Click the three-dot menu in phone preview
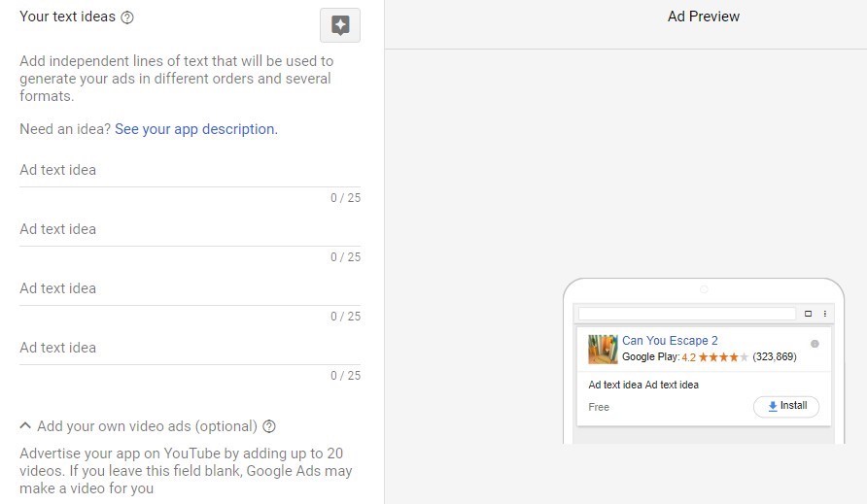The image size is (867, 504). 825,314
